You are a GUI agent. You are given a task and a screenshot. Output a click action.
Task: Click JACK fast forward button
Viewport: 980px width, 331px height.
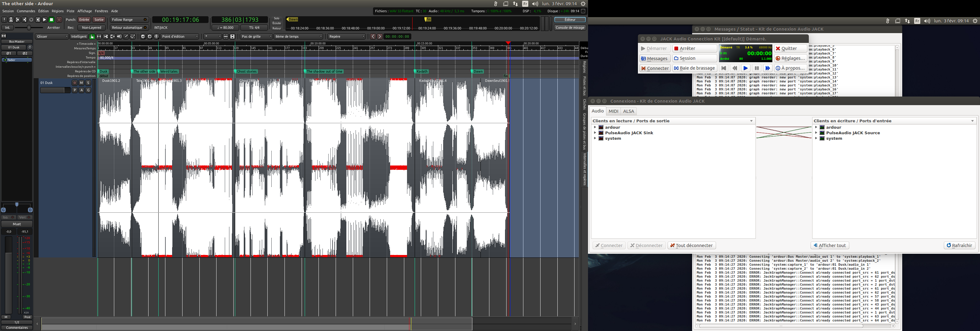click(x=767, y=68)
